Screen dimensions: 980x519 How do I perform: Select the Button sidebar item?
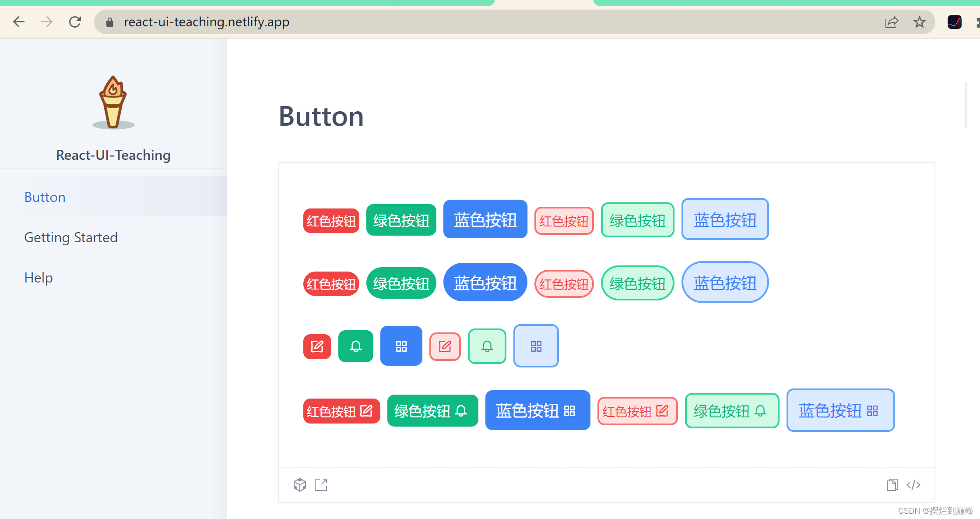coord(45,197)
